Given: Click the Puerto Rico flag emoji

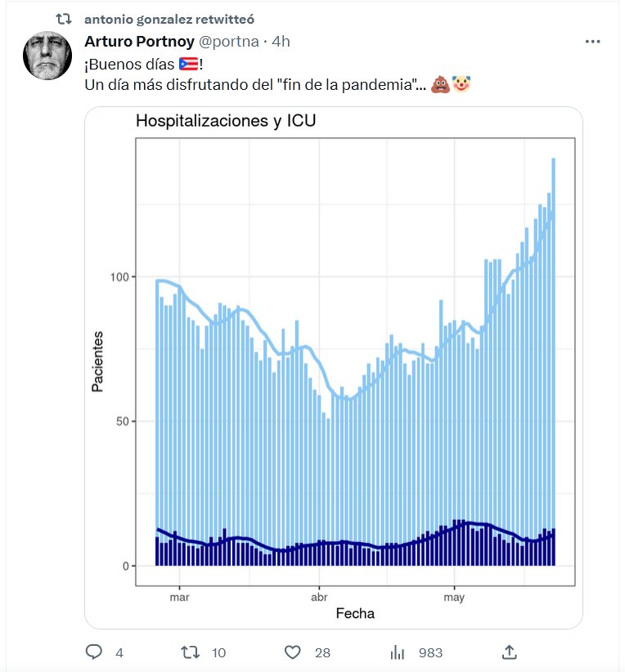Looking at the screenshot, I should pyautogui.click(x=188, y=65).
